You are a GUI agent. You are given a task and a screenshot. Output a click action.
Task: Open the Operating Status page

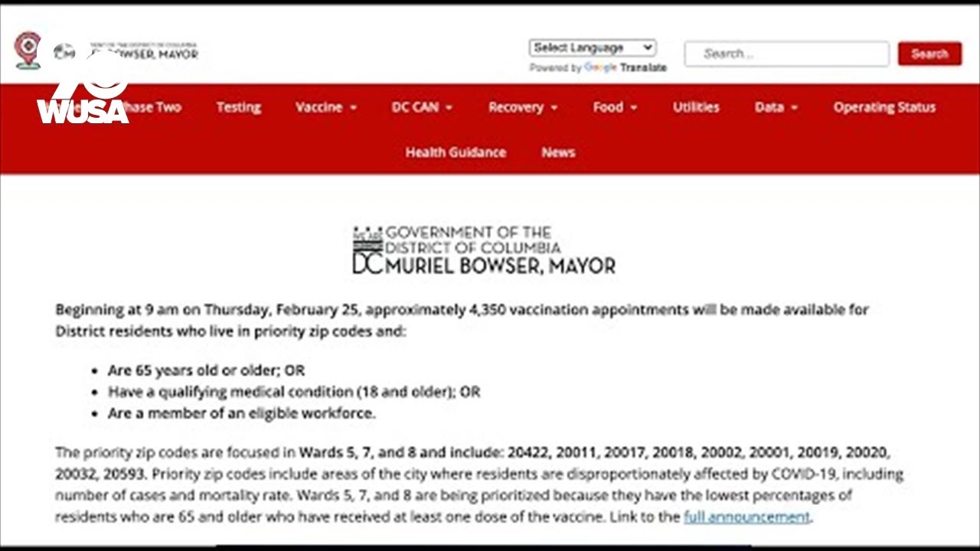884,107
